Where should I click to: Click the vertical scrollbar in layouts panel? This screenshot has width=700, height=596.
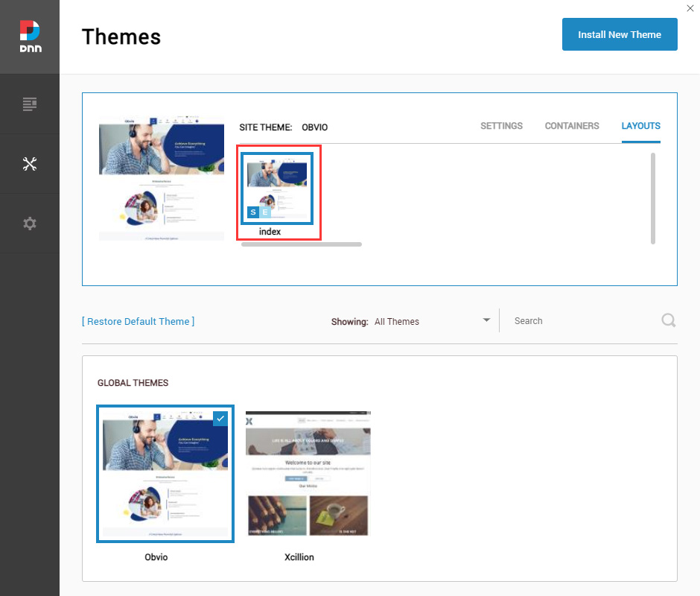coord(652,198)
